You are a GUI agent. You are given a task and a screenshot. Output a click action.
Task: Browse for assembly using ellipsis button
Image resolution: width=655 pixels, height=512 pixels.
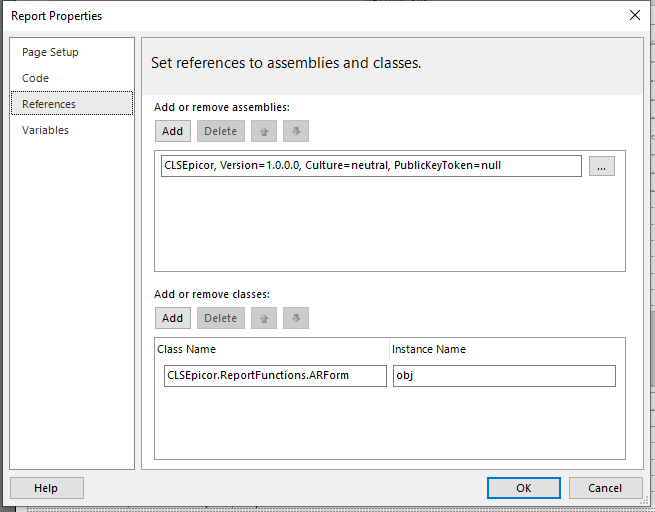[x=602, y=166]
